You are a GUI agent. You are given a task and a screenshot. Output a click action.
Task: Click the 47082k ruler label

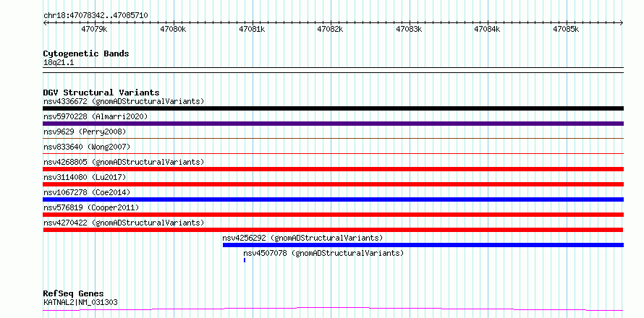click(x=330, y=29)
